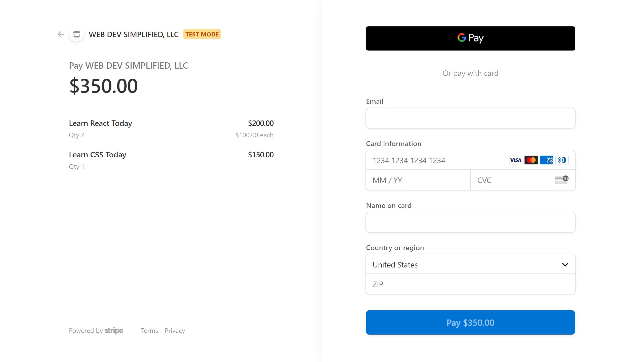Image resolution: width=644 pixels, height=362 pixels.
Task: Open the Country or region dropdown
Action: tap(470, 264)
